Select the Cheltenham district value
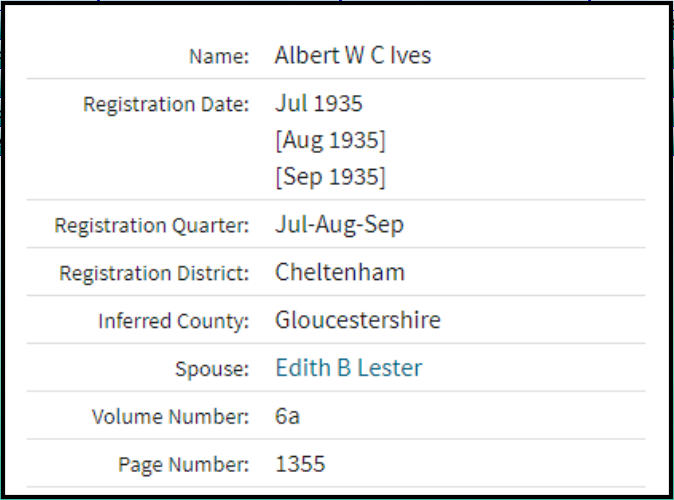The image size is (674, 500). pos(340,272)
